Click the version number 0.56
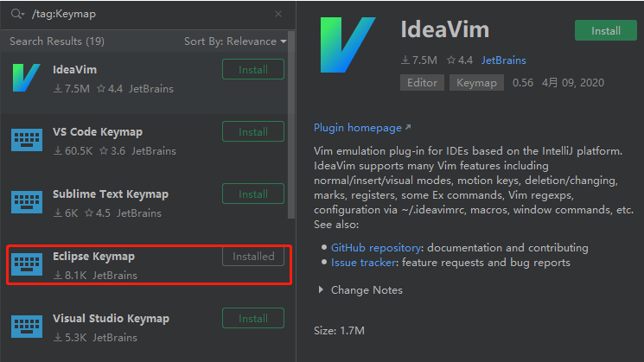 tap(523, 82)
